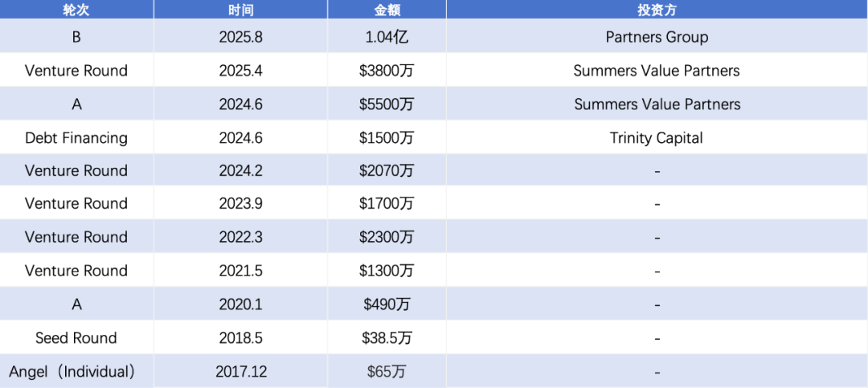
Task: Select the $5500万 amount cell
Action: pos(387,104)
